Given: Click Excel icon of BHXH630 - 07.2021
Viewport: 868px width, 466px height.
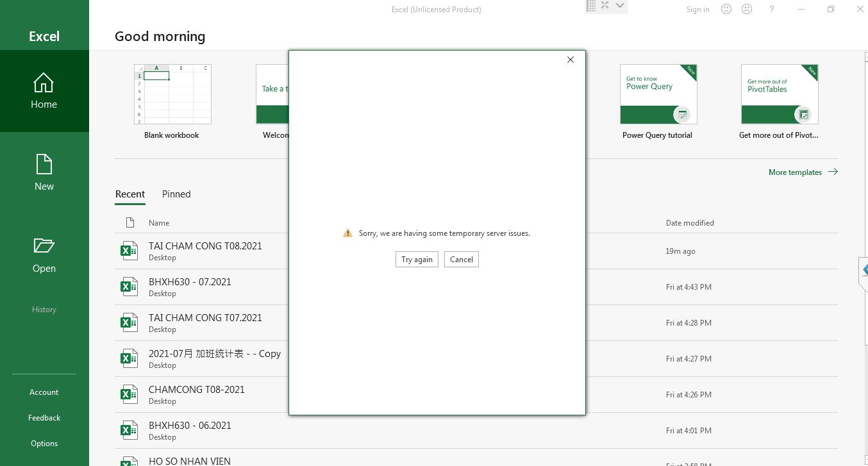Looking at the screenshot, I should tap(129, 287).
